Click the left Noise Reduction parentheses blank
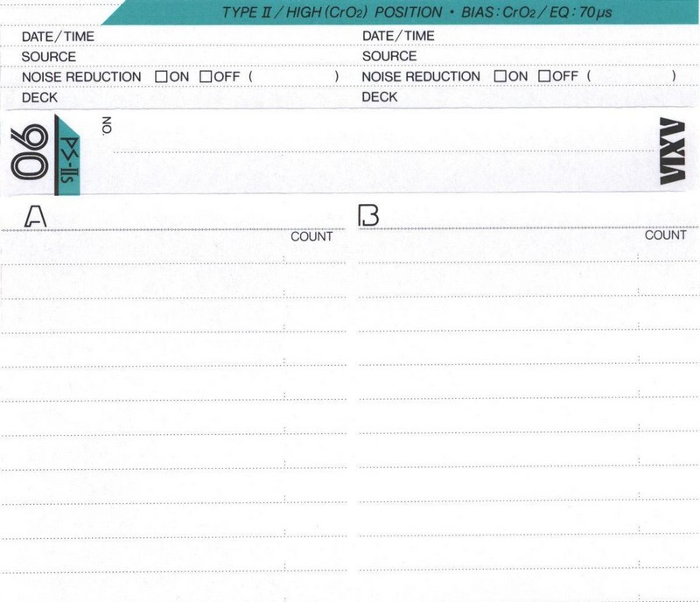Viewport: 700px width, 602px height. point(294,77)
